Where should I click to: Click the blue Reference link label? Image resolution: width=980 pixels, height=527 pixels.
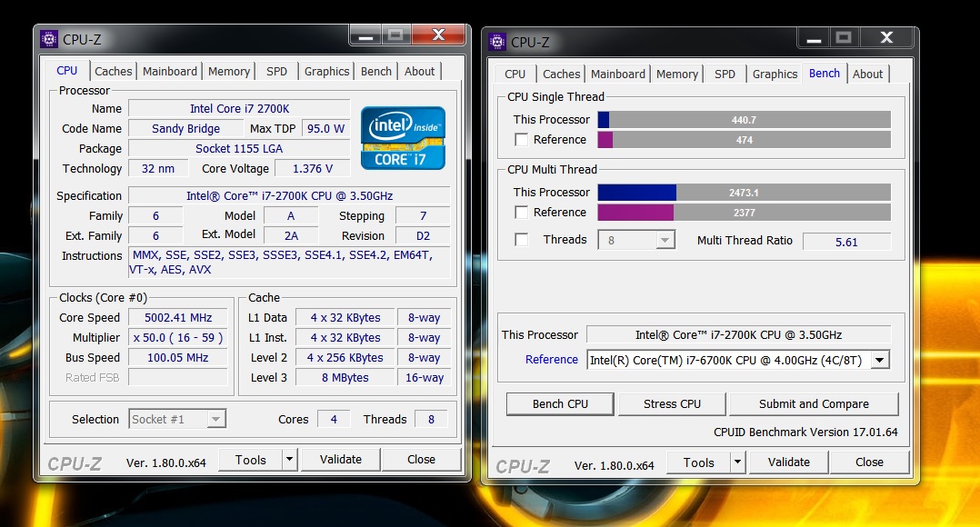click(x=551, y=360)
